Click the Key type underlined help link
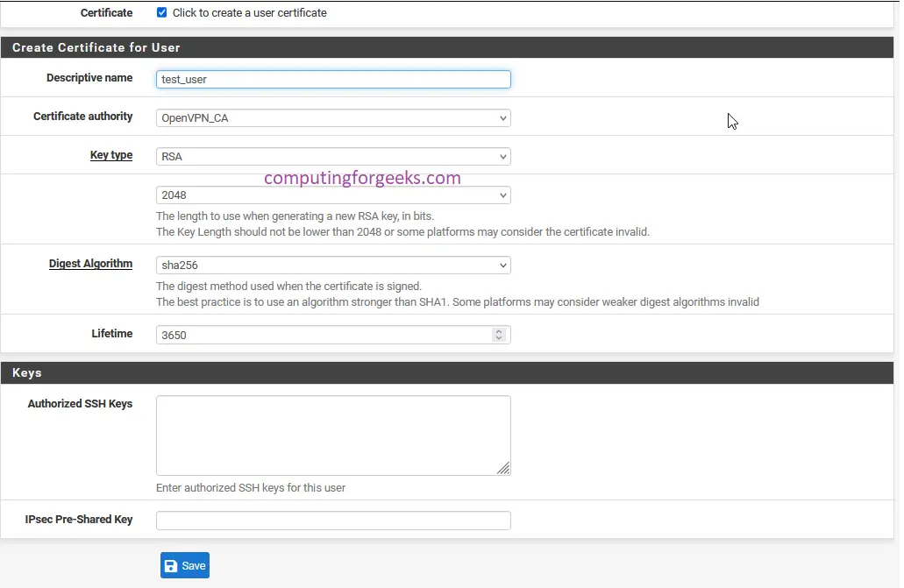This screenshot has width=904, height=588. 111,154
